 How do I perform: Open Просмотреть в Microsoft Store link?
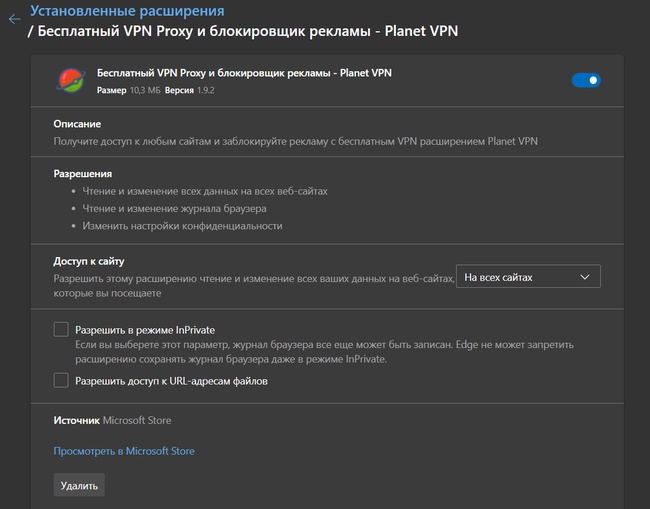(x=124, y=451)
